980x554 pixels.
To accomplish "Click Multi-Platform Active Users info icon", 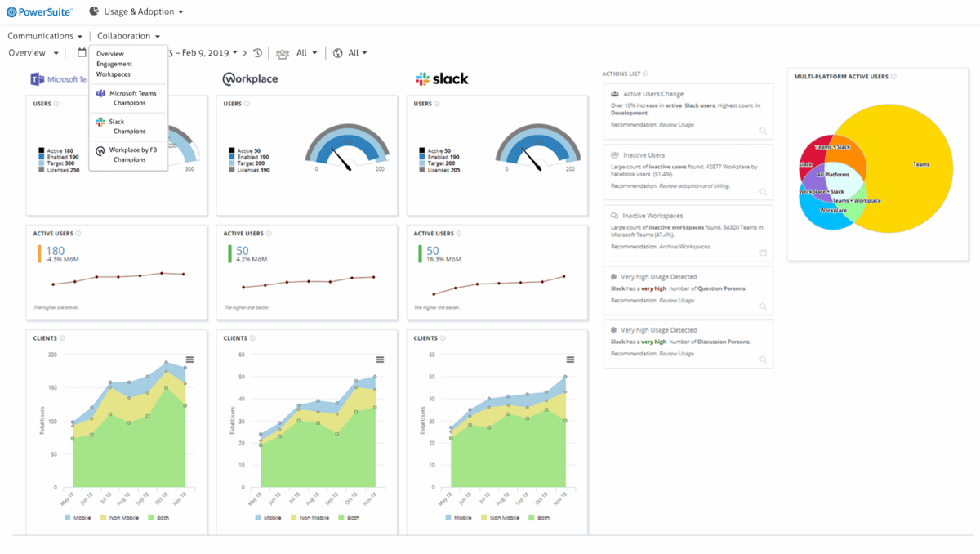I will [893, 77].
